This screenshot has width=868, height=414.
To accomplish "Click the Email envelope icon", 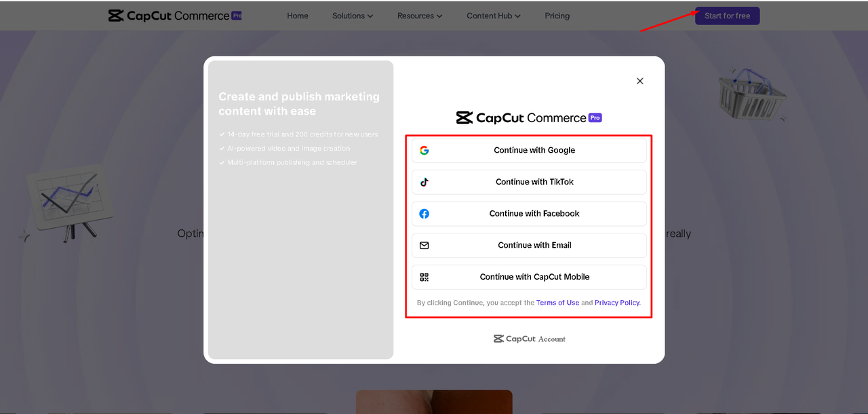I will [x=424, y=246].
